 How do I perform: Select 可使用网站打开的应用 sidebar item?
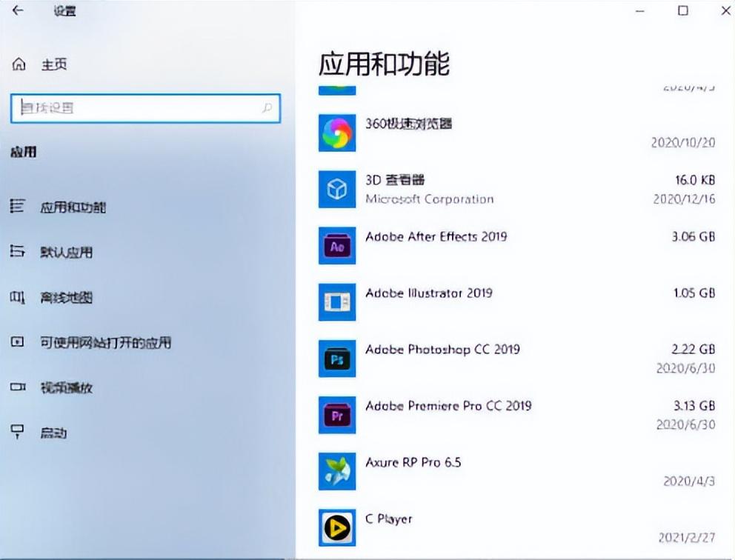pyautogui.click(x=105, y=342)
